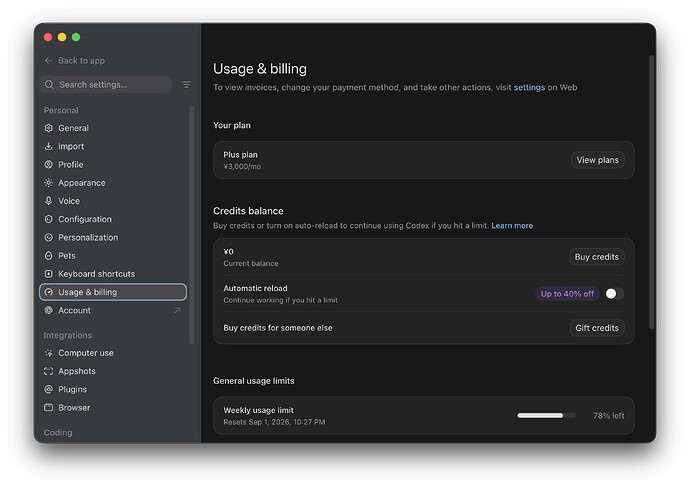Open Account in the sidebar
The height and width of the screenshot is (487, 690).
[113, 310]
